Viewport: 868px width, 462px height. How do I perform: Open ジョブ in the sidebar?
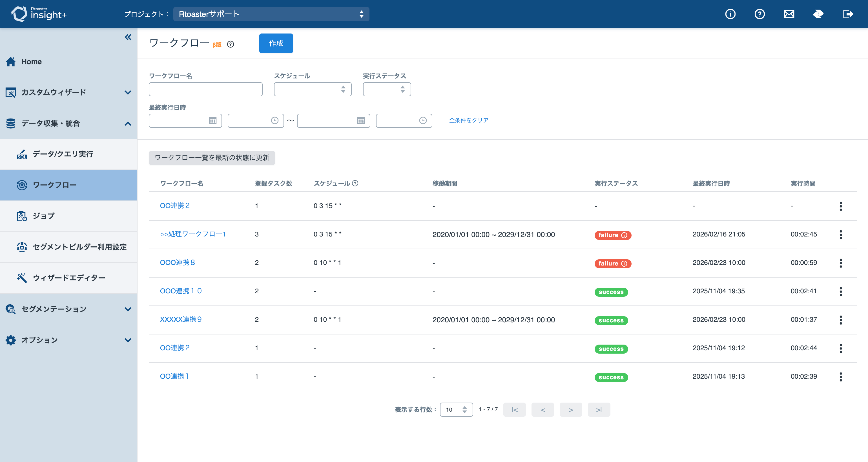68,216
